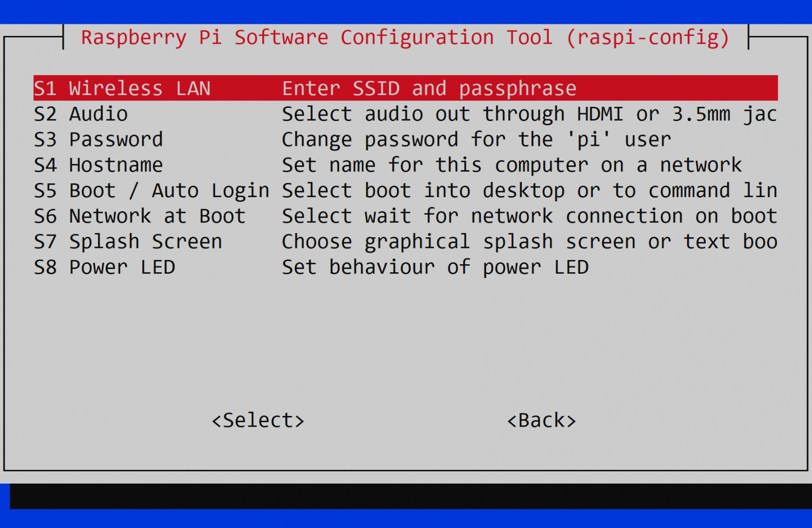Screen dimensions: 812x528
Task: Click 'Select wait for network connection' text
Action: tap(529, 216)
